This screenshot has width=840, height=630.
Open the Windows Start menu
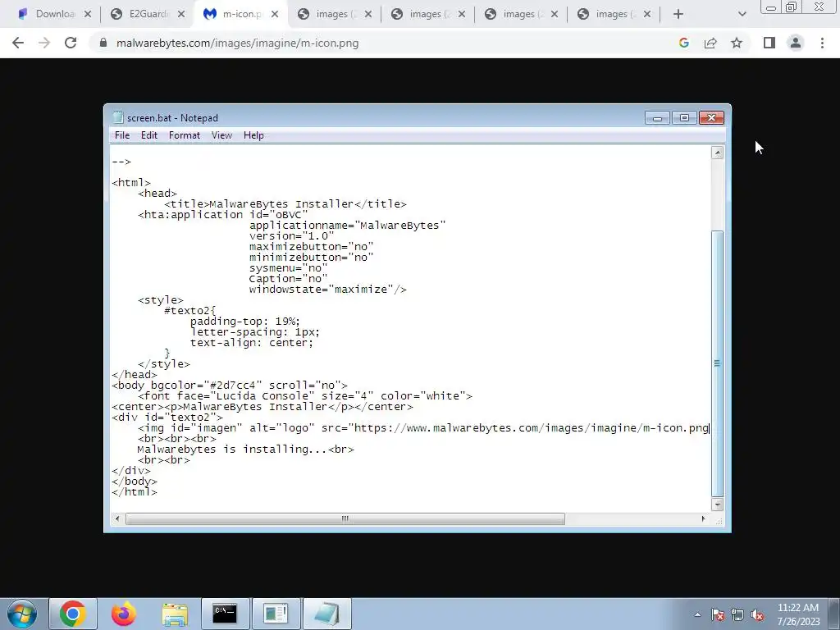[x=21, y=614]
